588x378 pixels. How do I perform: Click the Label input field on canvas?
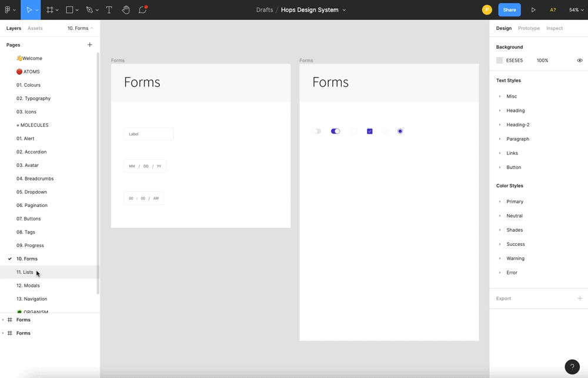pos(149,134)
